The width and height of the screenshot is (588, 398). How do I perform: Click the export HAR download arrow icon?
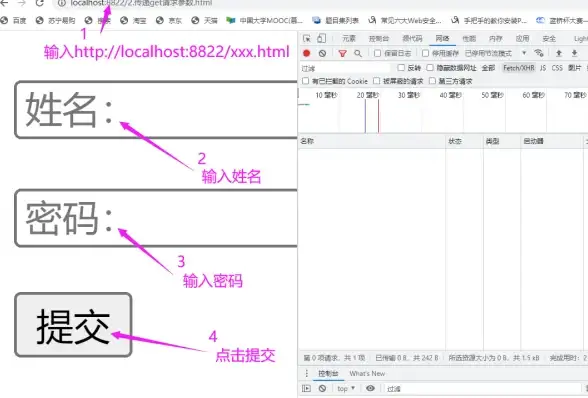pyautogui.click(x=574, y=53)
